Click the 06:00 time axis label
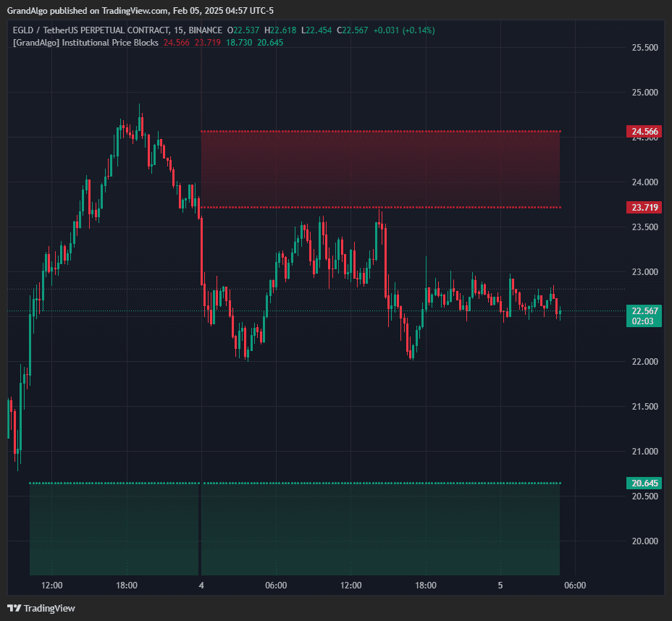 point(276,586)
